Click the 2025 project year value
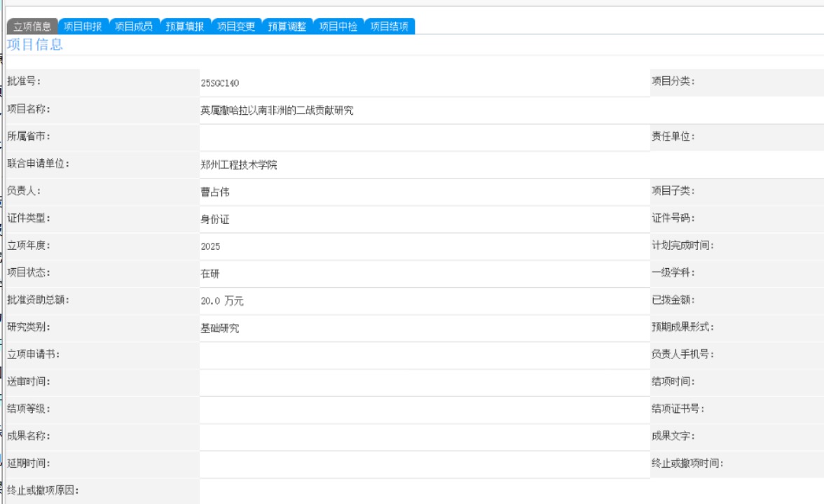 (210, 246)
